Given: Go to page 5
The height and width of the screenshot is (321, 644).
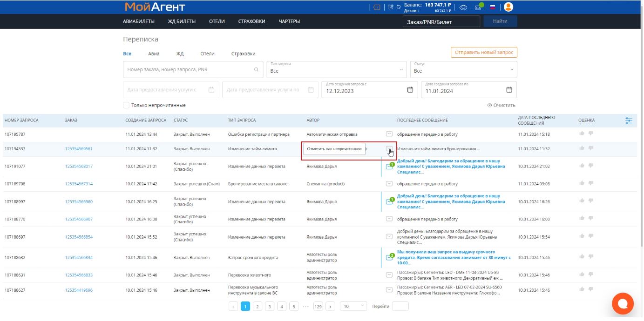Looking at the screenshot, I should 294,306.
